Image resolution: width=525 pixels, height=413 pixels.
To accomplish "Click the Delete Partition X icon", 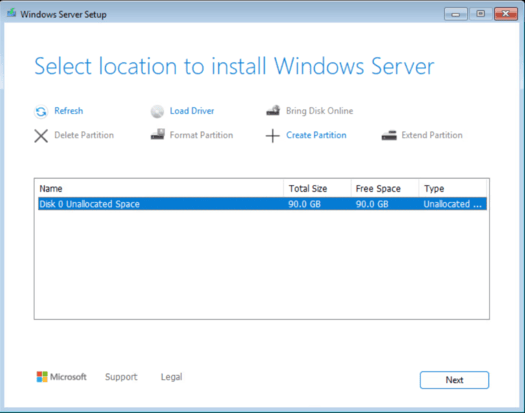I will [x=41, y=136].
